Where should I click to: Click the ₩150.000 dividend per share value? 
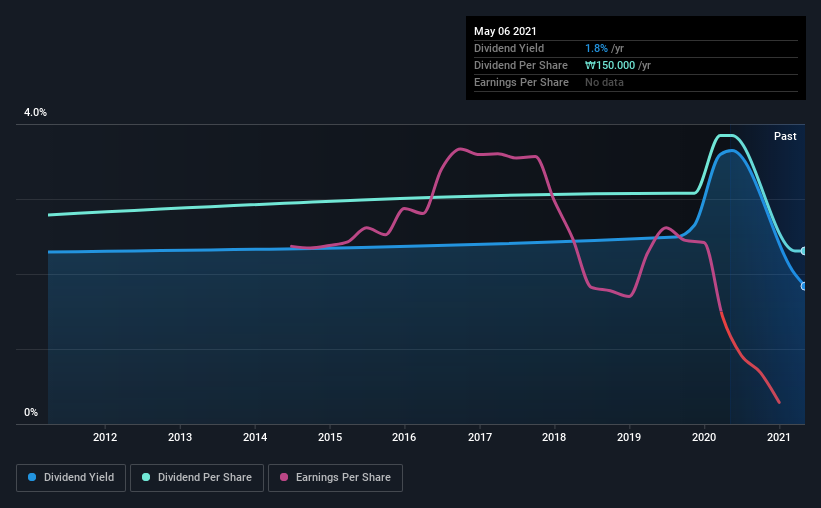click(x=610, y=65)
